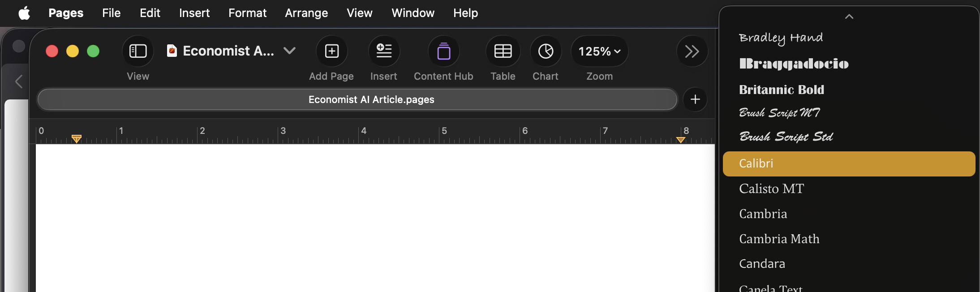The height and width of the screenshot is (292, 980).
Task: Click the font list scroll-up arrow
Action: [x=849, y=17]
